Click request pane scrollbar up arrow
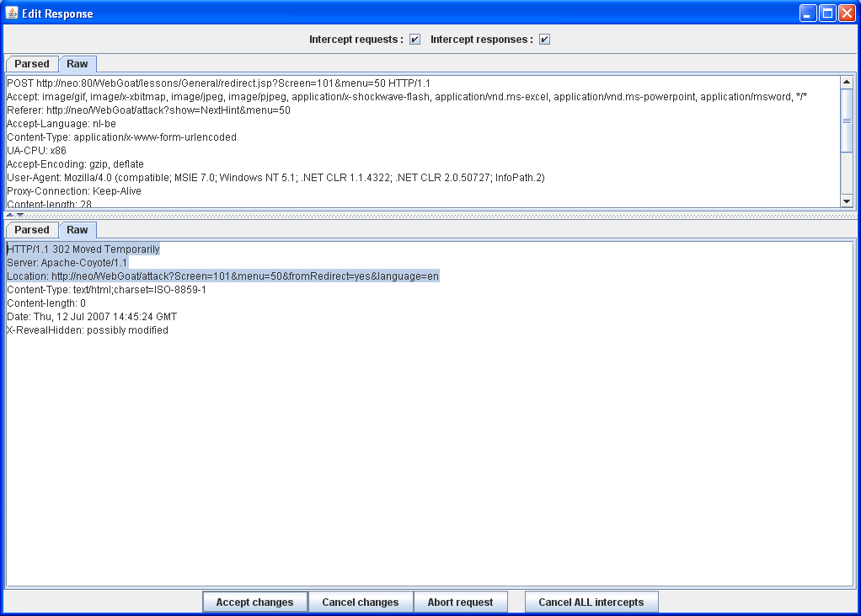 [x=847, y=82]
